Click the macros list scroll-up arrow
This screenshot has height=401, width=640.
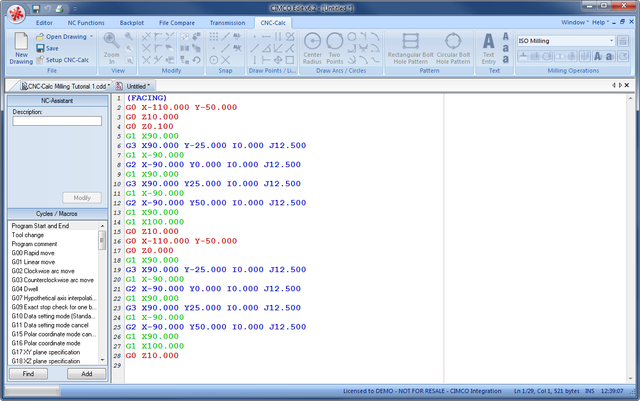[102, 226]
